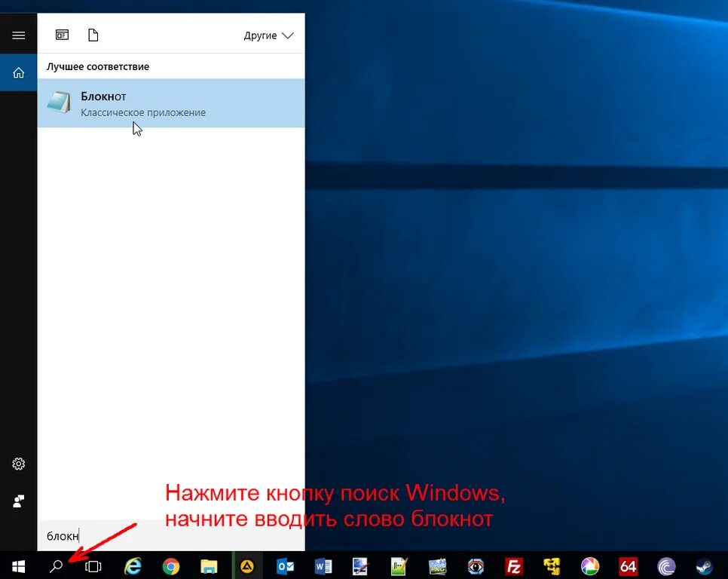
Task: Click the search magnifier on the taskbar
Action: pos(56,566)
